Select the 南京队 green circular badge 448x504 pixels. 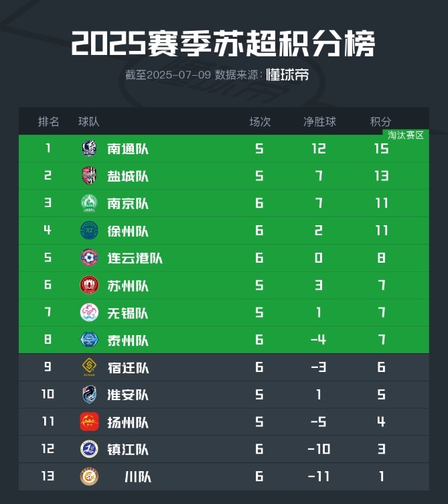[x=89, y=203]
